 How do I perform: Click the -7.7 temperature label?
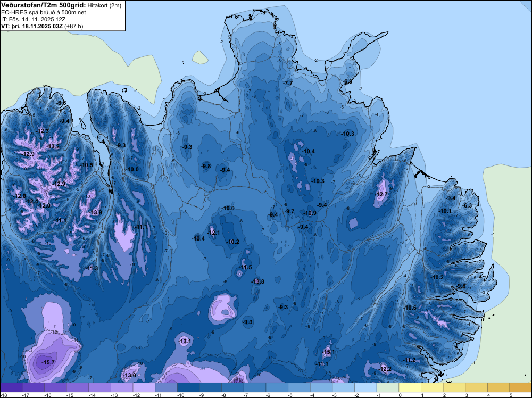288,83
